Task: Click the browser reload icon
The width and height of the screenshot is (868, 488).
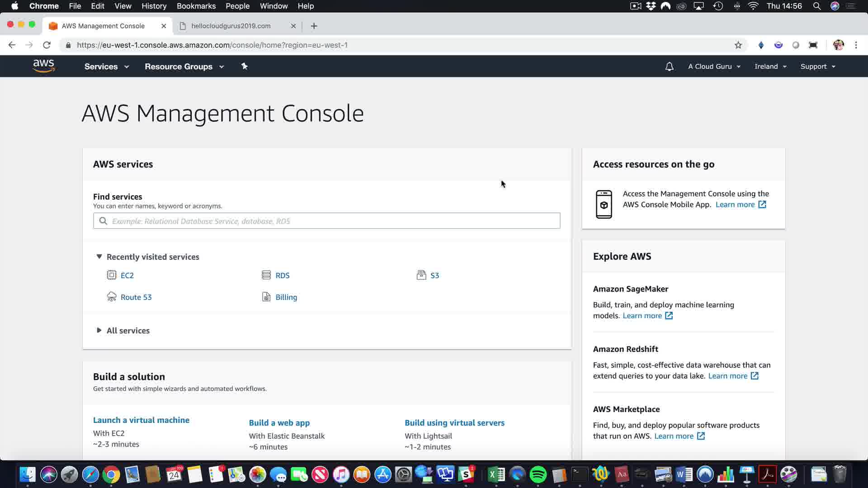Action: tap(47, 45)
